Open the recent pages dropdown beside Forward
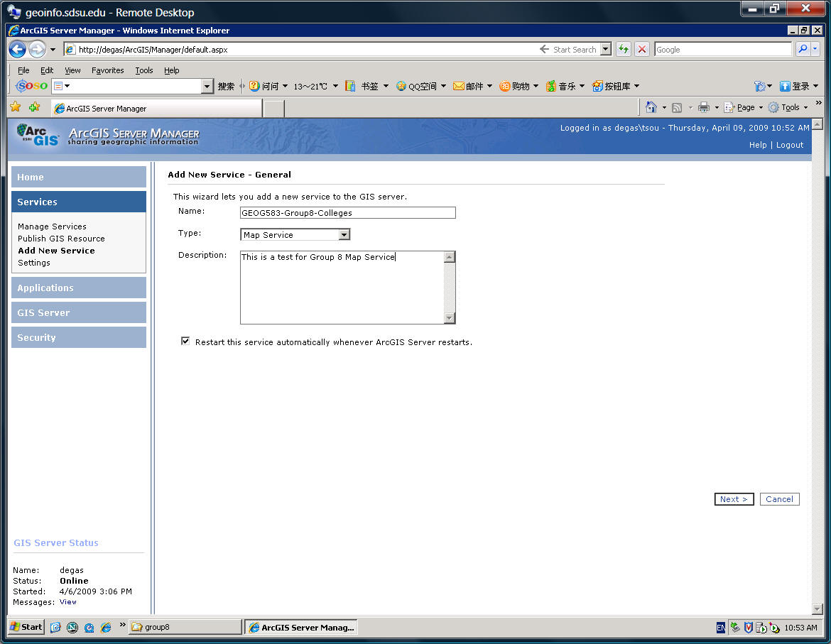831x644 pixels. (x=53, y=50)
